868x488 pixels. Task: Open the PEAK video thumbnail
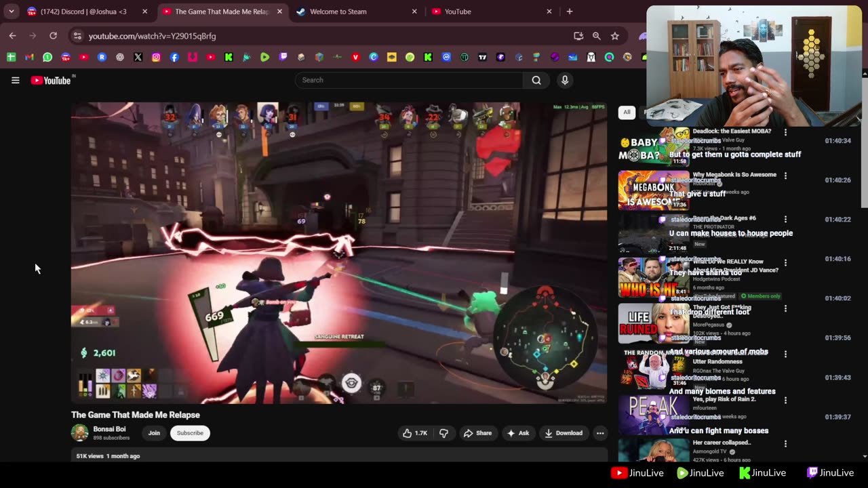(x=654, y=415)
